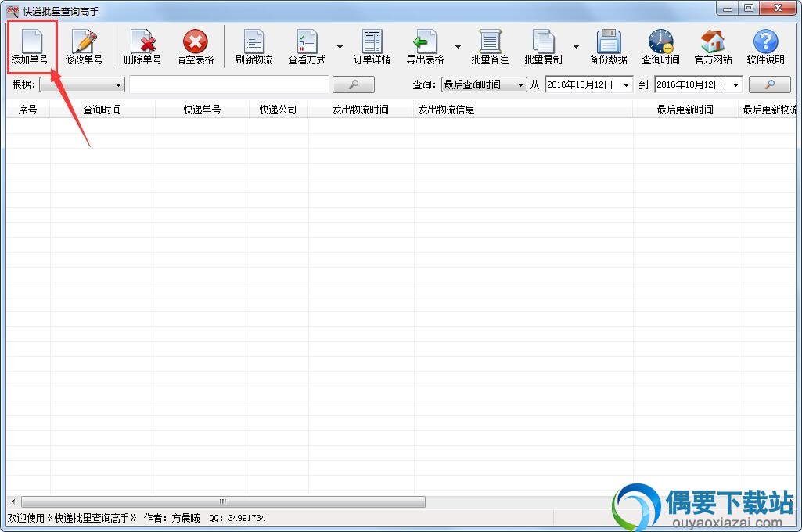Click the horizontal scrollbar left arrow
This screenshot has width=802, height=532.
coord(13,501)
